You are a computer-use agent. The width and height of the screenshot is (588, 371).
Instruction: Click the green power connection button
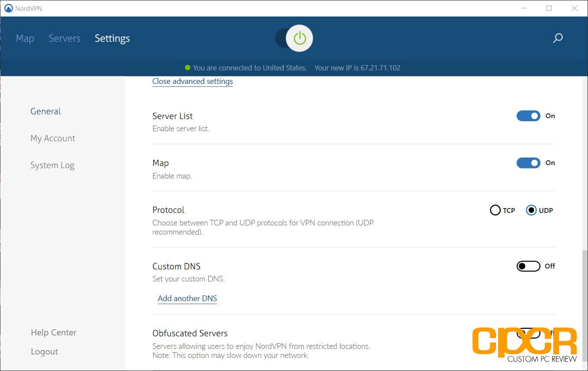pyautogui.click(x=299, y=38)
